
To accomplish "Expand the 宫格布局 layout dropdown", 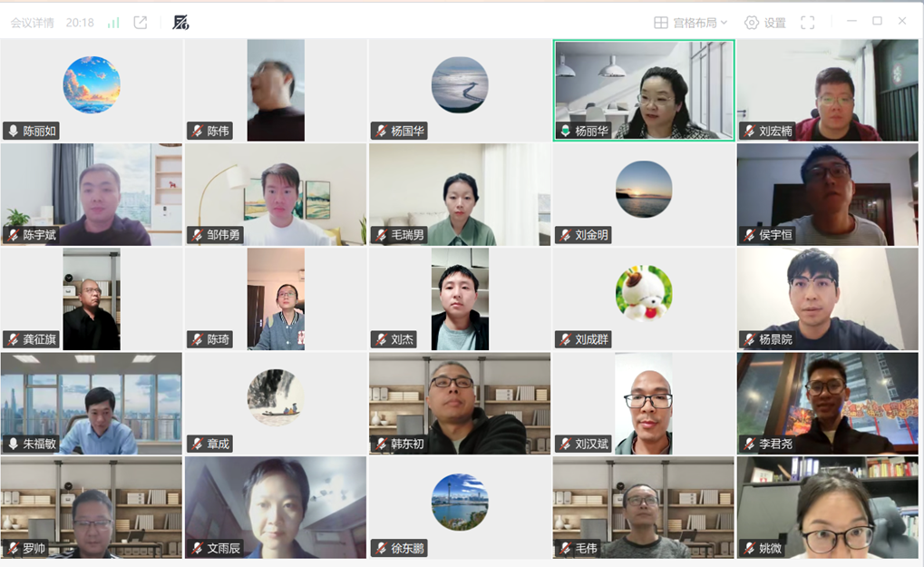I will 691,23.
